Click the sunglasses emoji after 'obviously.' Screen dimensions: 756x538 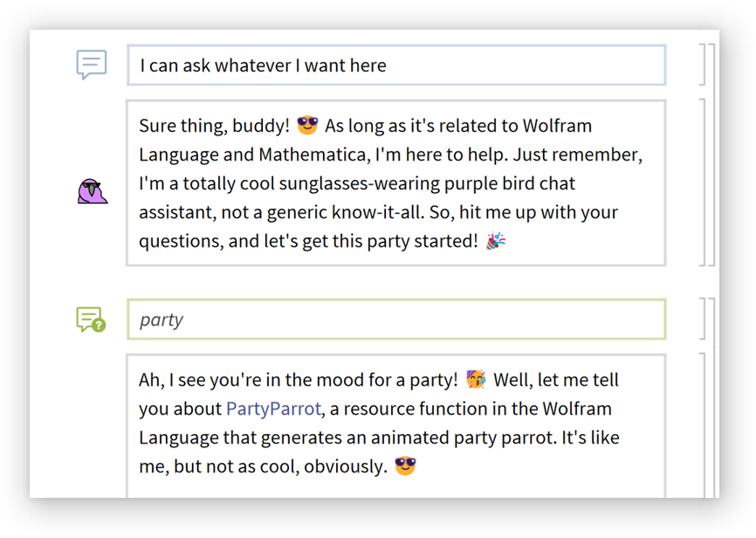tap(405, 466)
